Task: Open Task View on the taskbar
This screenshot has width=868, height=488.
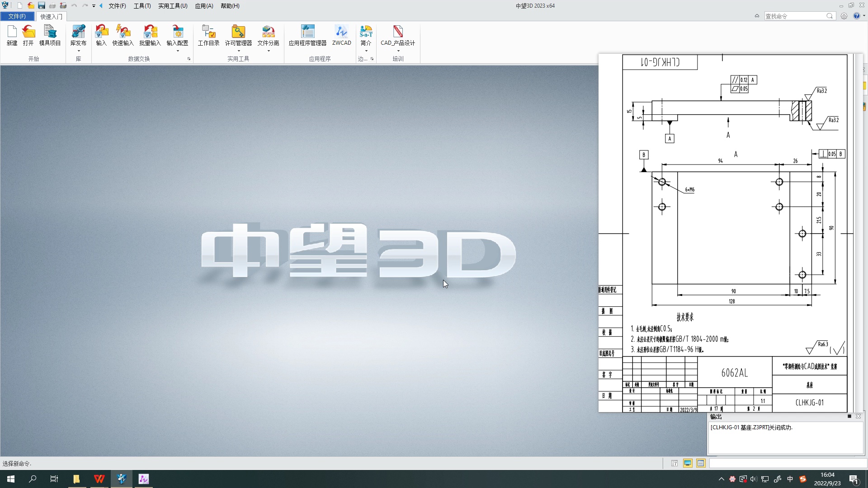Action: tap(54, 479)
